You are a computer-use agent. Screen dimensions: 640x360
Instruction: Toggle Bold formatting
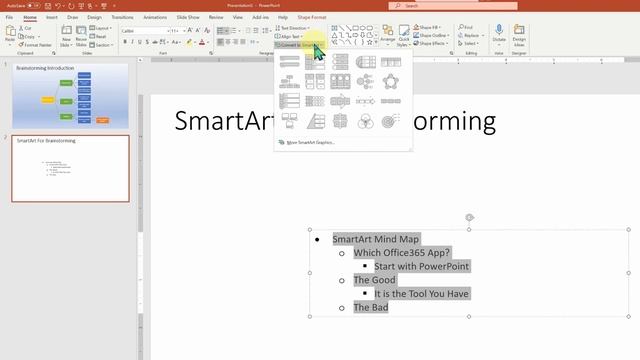pos(125,42)
